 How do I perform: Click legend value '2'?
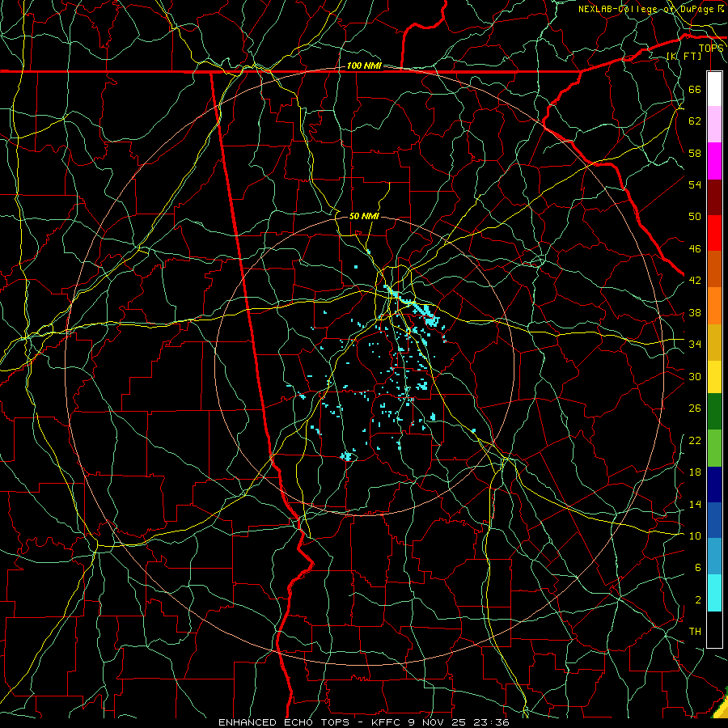tap(697, 600)
